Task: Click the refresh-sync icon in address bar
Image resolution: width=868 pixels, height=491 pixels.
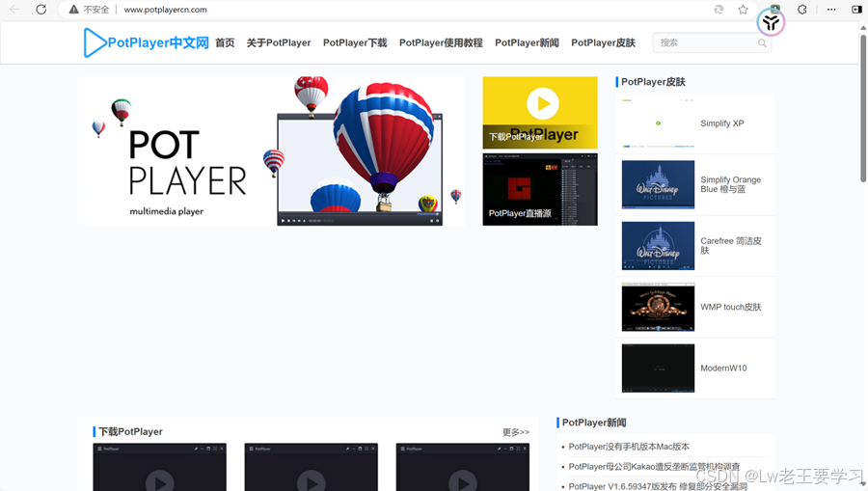Action: click(x=719, y=10)
